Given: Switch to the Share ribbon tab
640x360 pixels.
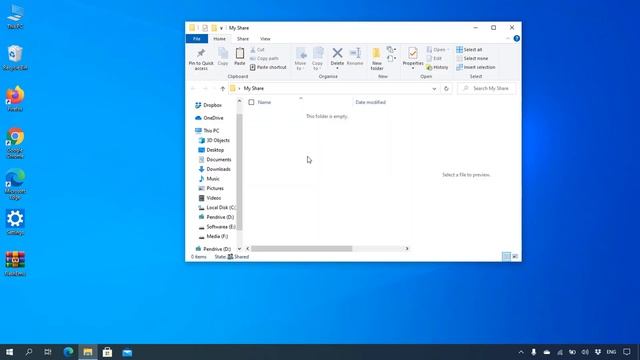Looking at the screenshot, I should [x=243, y=39].
